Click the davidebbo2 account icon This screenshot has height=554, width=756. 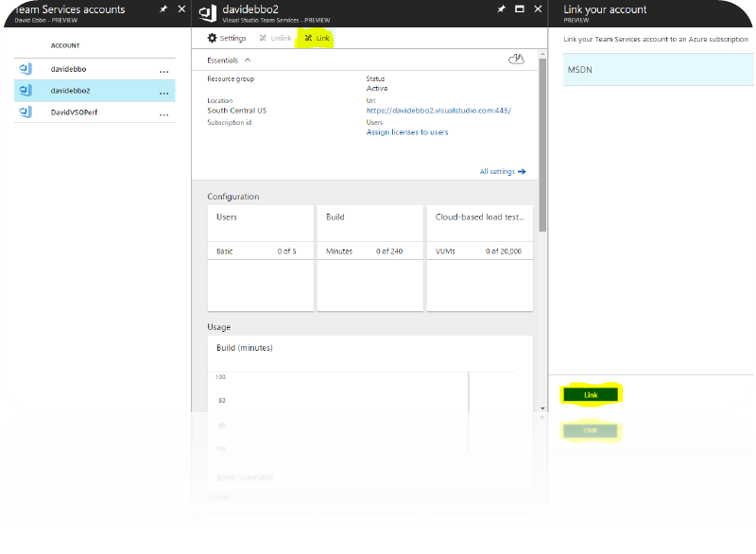point(26,90)
